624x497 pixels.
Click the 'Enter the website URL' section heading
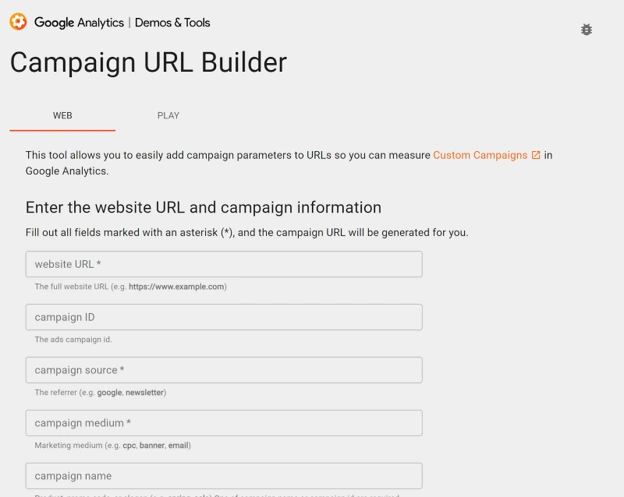203,208
